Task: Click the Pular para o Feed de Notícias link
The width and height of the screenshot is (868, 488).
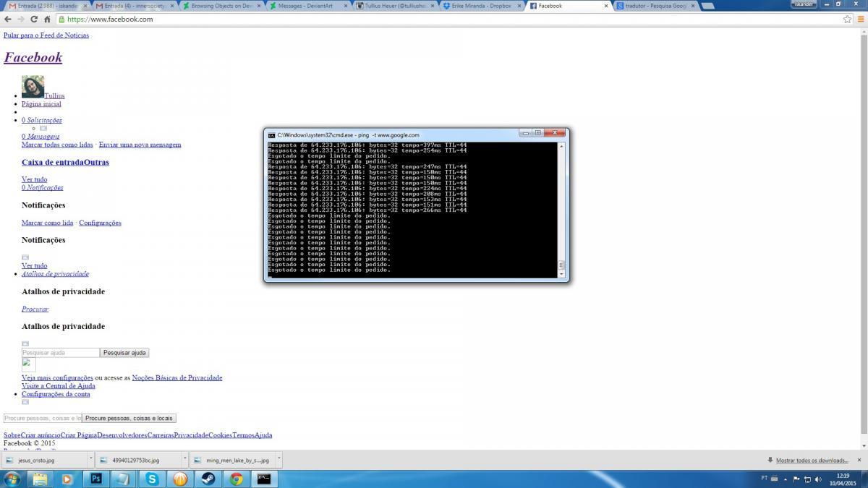Action: (x=46, y=35)
